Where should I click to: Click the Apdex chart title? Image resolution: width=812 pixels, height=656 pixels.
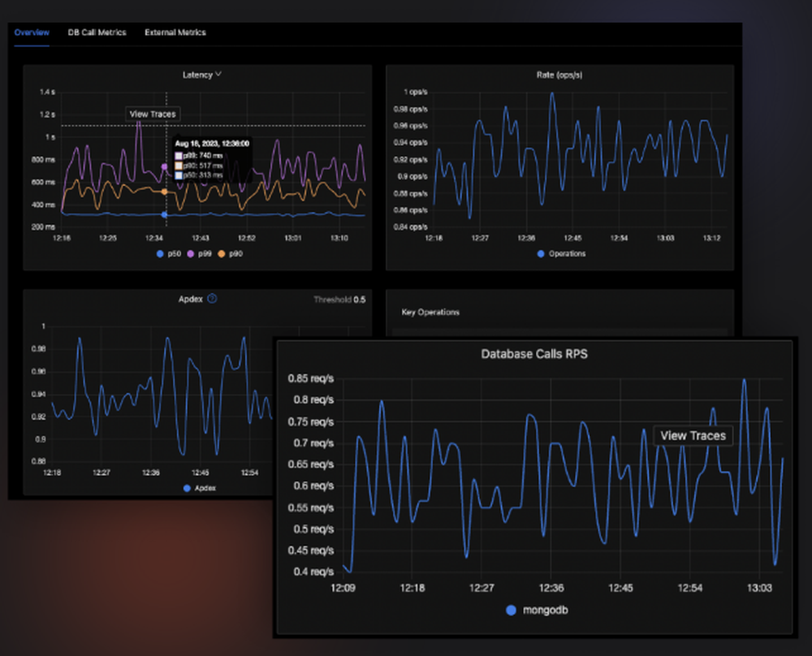coord(191,300)
